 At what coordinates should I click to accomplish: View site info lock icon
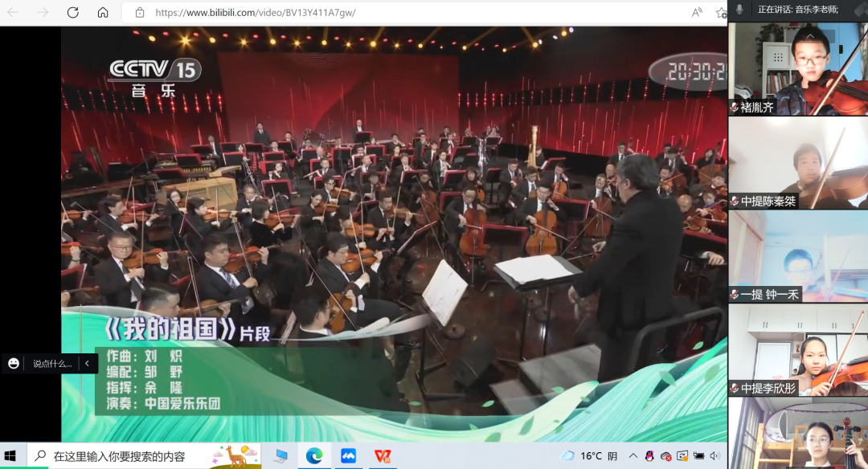pos(140,13)
